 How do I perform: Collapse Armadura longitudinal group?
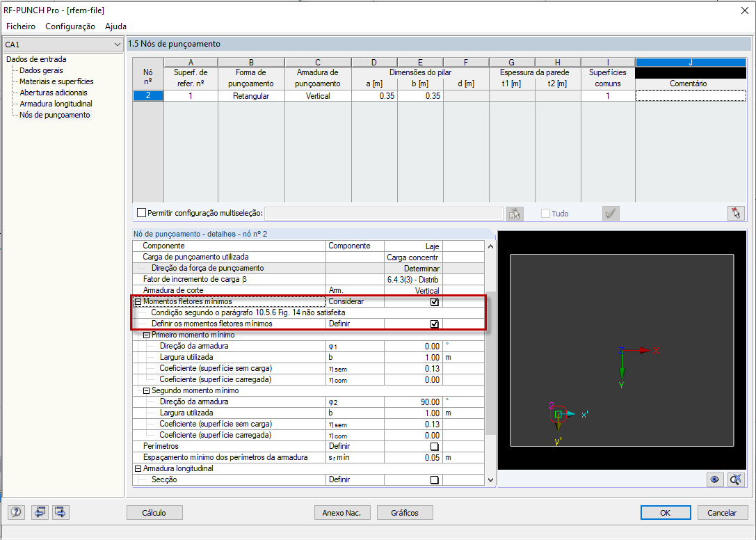pyautogui.click(x=138, y=468)
